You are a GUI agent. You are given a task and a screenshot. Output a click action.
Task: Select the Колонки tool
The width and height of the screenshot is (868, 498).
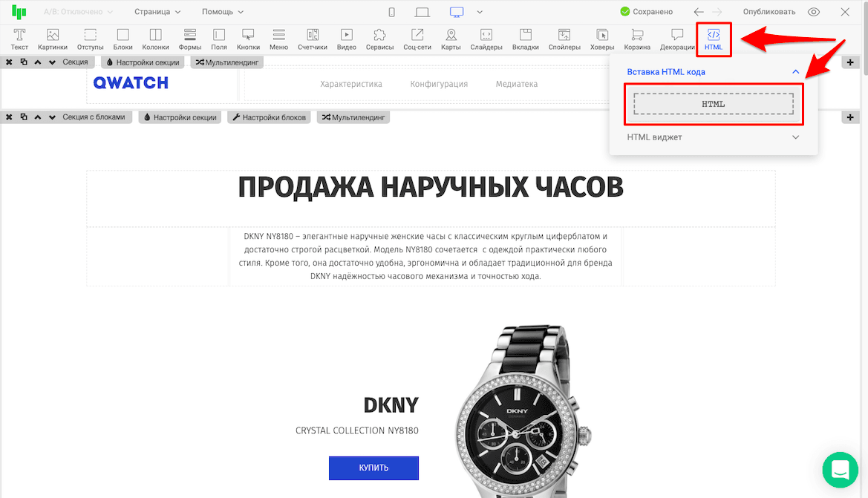click(155, 39)
